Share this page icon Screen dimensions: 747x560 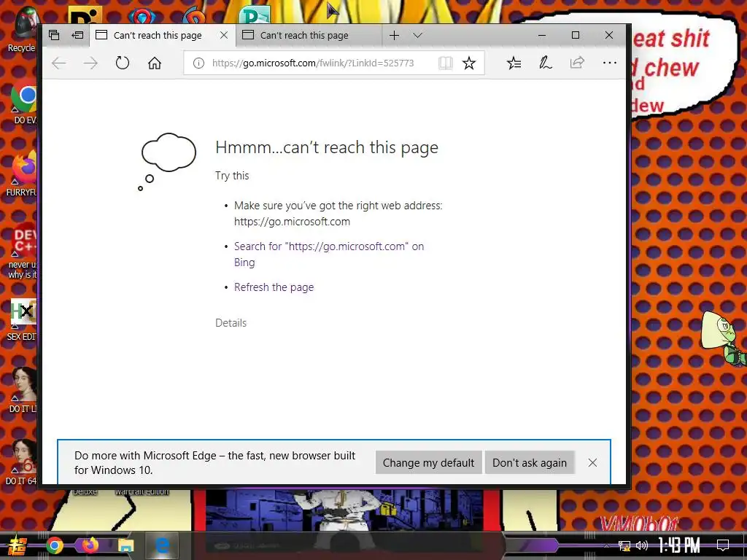pos(578,63)
